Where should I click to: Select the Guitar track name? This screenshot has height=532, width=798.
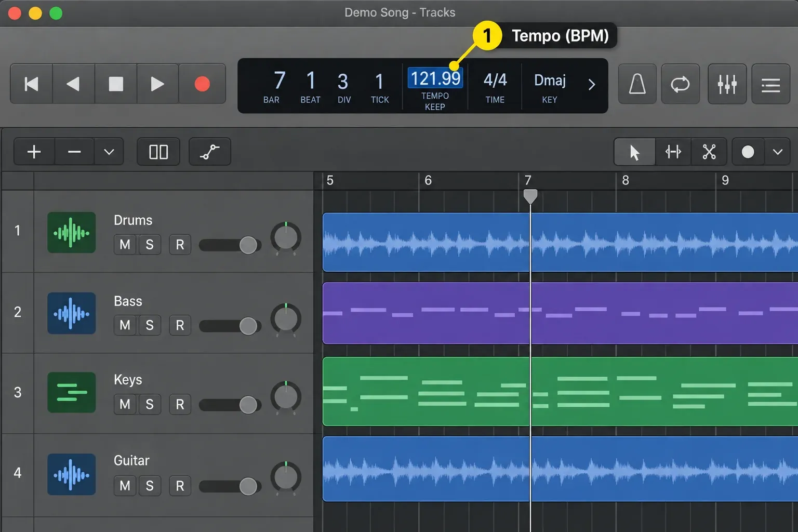click(x=131, y=461)
